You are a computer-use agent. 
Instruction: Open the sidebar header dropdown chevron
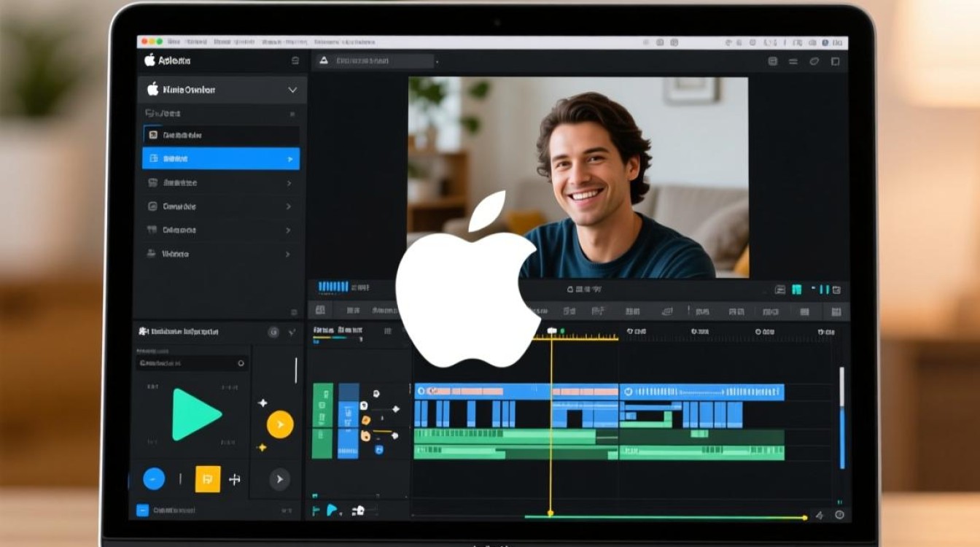coord(292,90)
